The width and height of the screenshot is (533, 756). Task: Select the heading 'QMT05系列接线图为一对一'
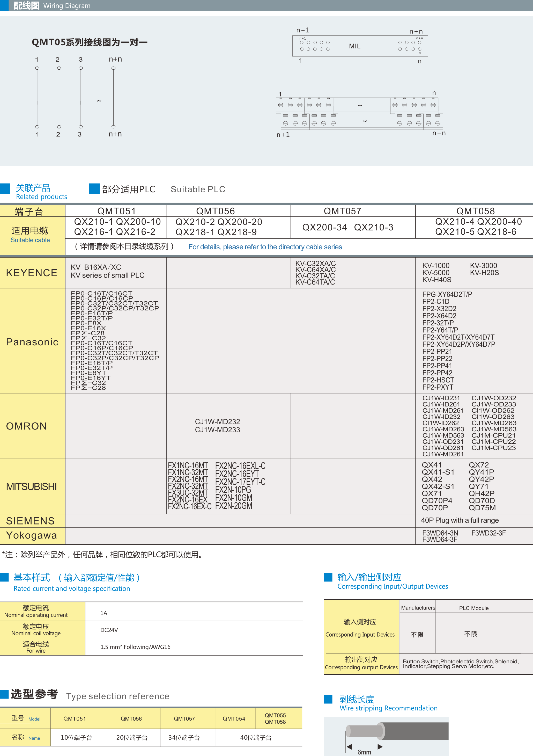point(90,42)
